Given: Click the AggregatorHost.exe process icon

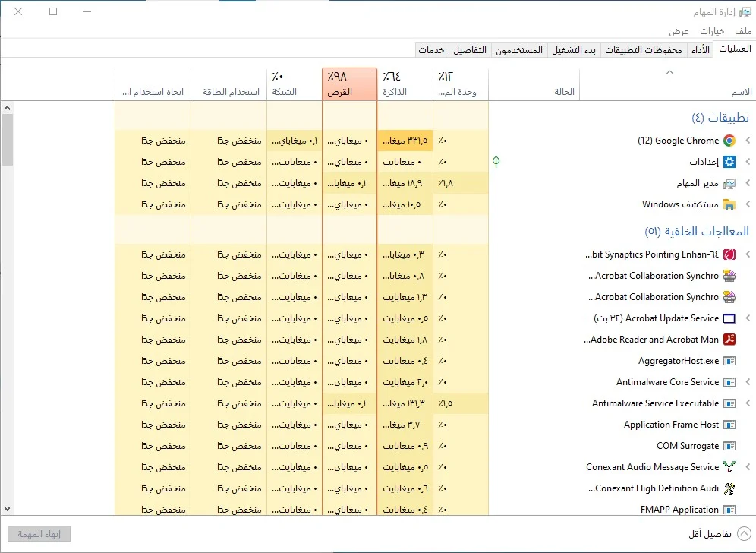Looking at the screenshot, I should point(729,361).
